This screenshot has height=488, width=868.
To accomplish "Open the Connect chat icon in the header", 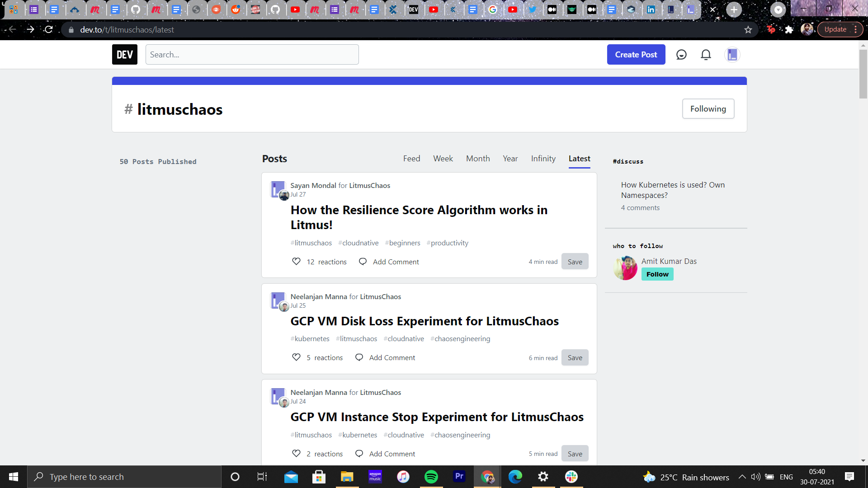I will tap(681, 55).
